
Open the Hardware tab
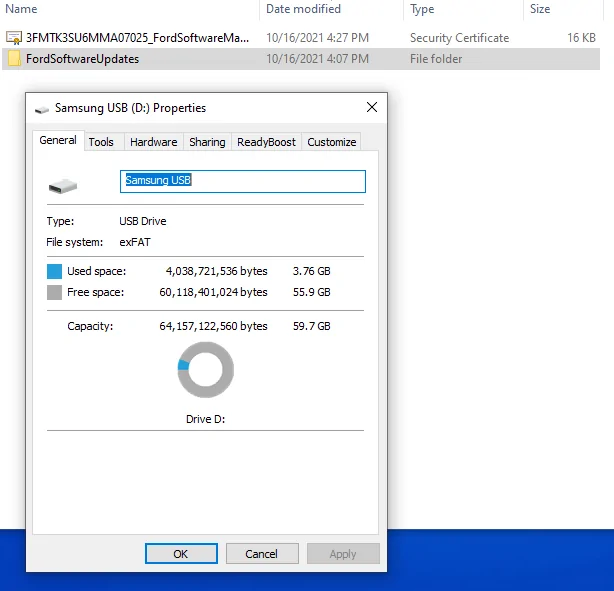pyautogui.click(x=154, y=142)
